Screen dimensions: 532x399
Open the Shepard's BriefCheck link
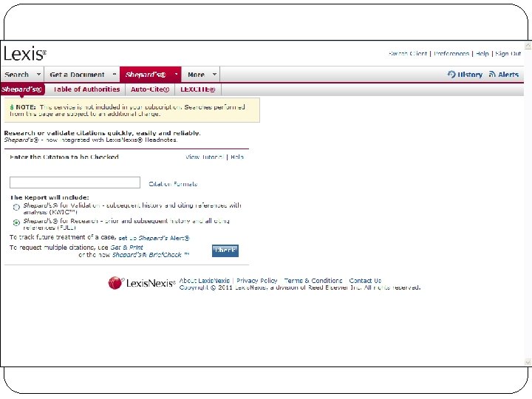click(151, 255)
